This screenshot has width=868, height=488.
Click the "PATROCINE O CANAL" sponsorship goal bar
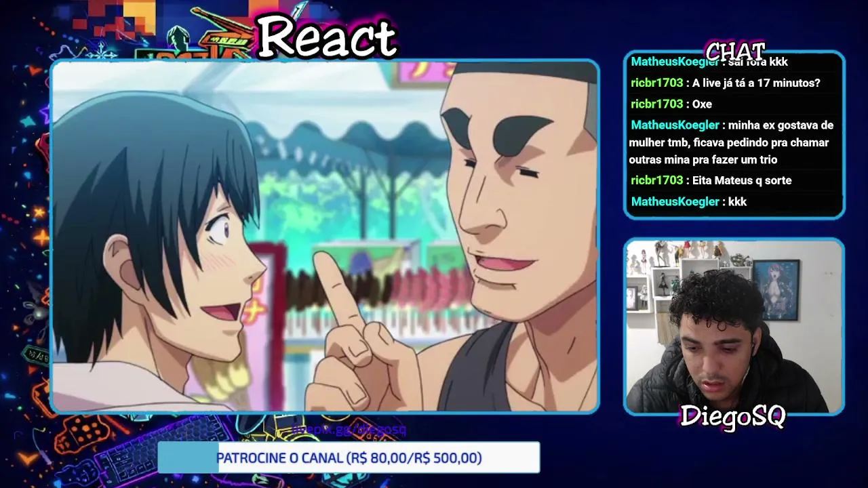(x=349, y=457)
